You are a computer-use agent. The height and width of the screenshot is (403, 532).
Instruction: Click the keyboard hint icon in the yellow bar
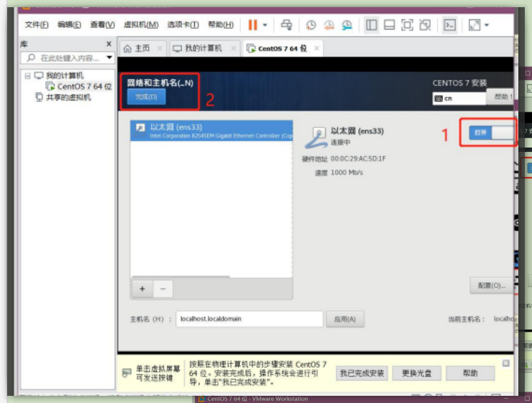(127, 373)
